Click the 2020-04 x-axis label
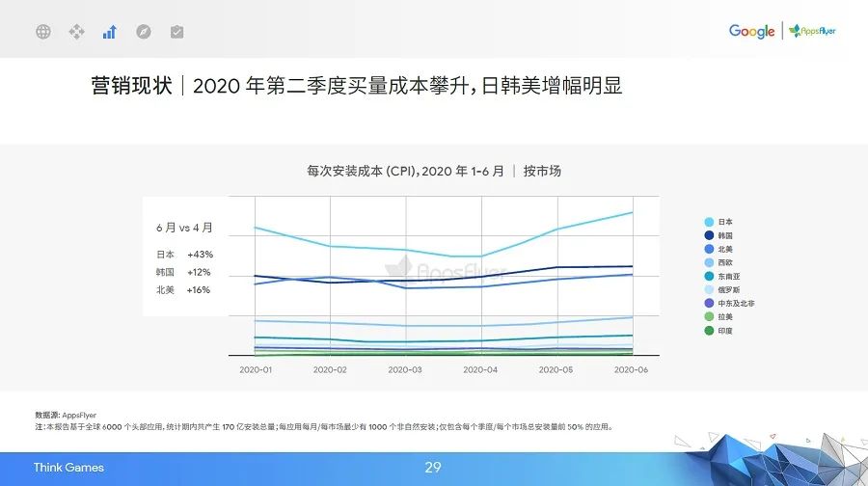Image resolution: width=868 pixels, height=486 pixels. pos(480,369)
